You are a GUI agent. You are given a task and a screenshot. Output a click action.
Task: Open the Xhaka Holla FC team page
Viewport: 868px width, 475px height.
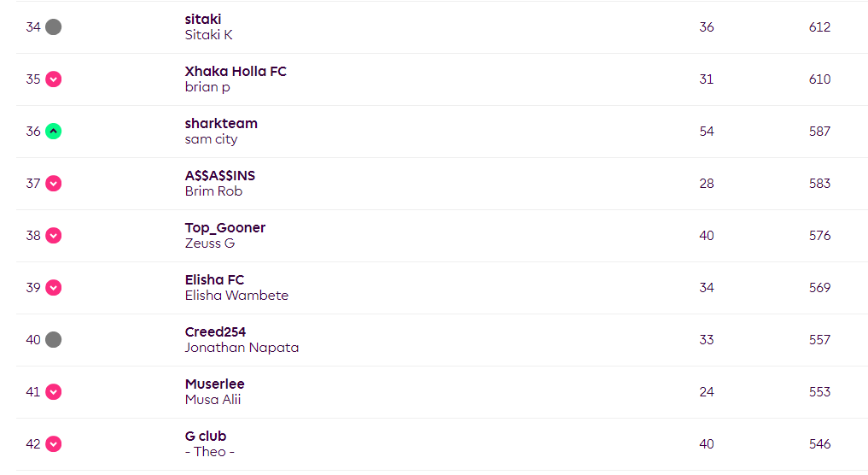pyautogui.click(x=236, y=71)
